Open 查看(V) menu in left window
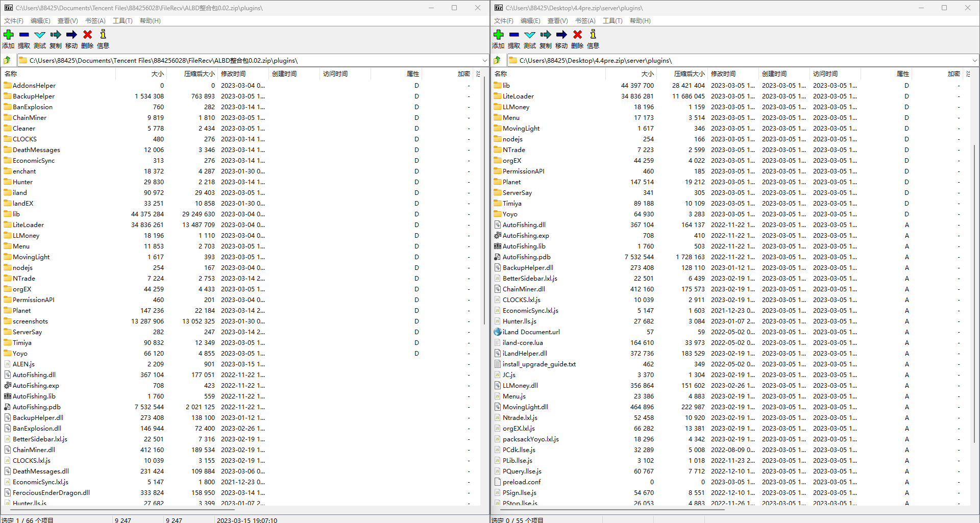Screen dimensions: 980x523 (67, 21)
